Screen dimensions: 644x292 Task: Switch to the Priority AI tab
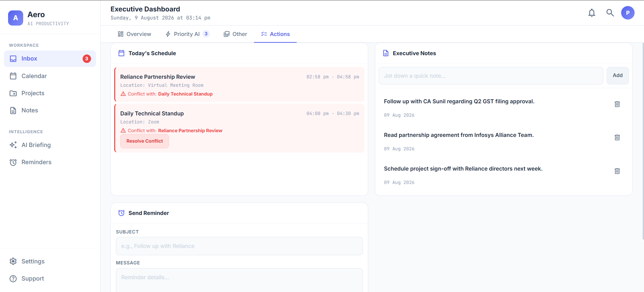[187, 34]
